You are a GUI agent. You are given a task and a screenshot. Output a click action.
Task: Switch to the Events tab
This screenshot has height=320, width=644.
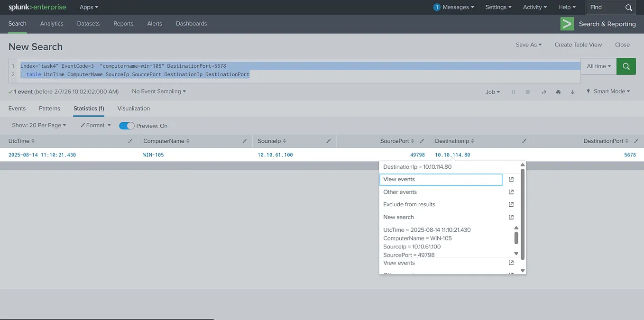click(17, 109)
